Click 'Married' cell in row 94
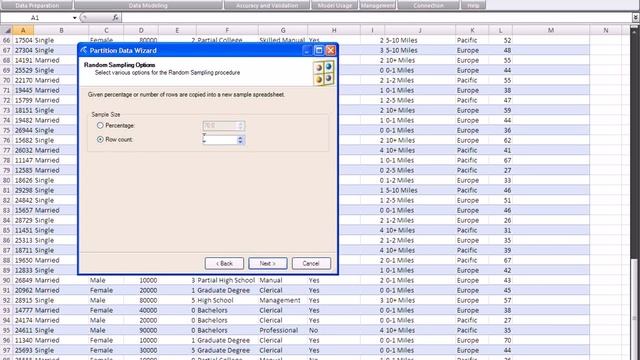 point(61,320)
